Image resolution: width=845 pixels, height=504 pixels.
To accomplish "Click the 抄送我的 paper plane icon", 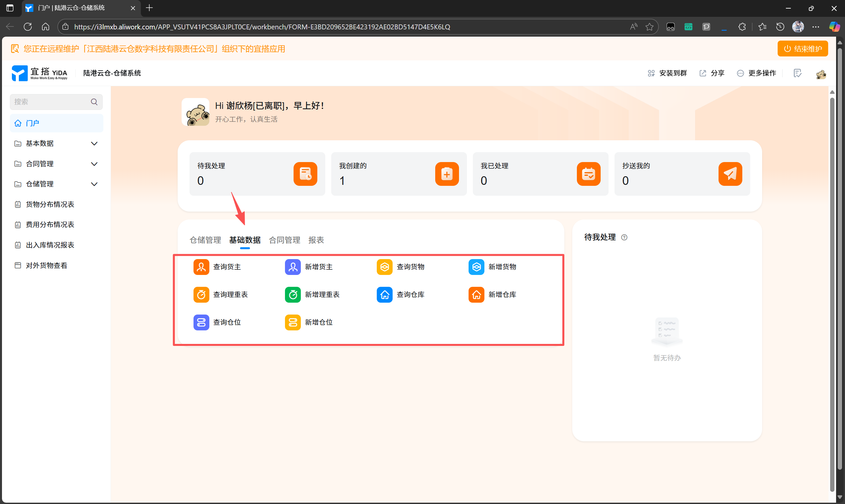I will (x=730, y=174).
